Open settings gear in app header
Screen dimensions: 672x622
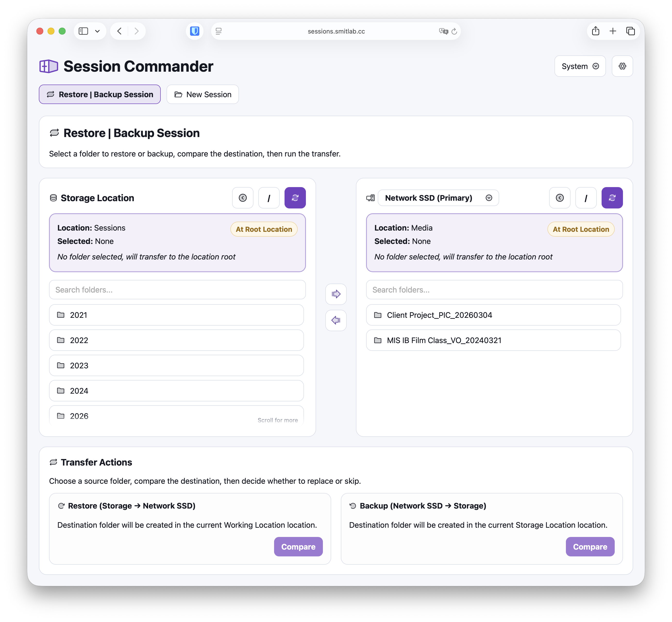622,66
